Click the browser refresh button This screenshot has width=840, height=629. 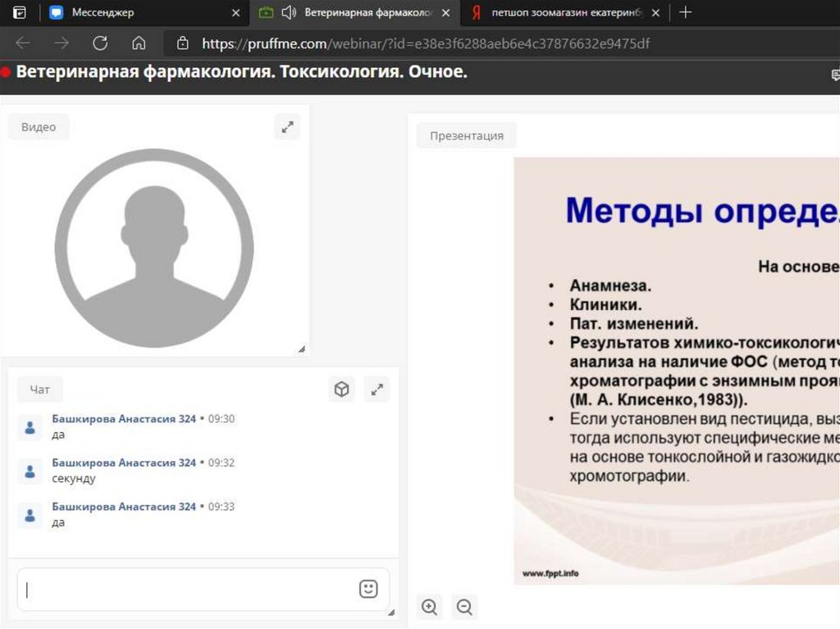click(x=100, y=43)
